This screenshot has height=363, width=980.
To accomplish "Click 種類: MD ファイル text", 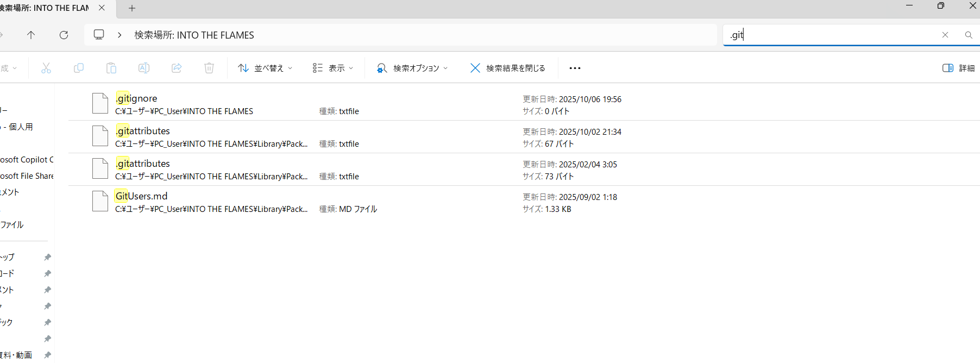I will click(x=348, y=209).
